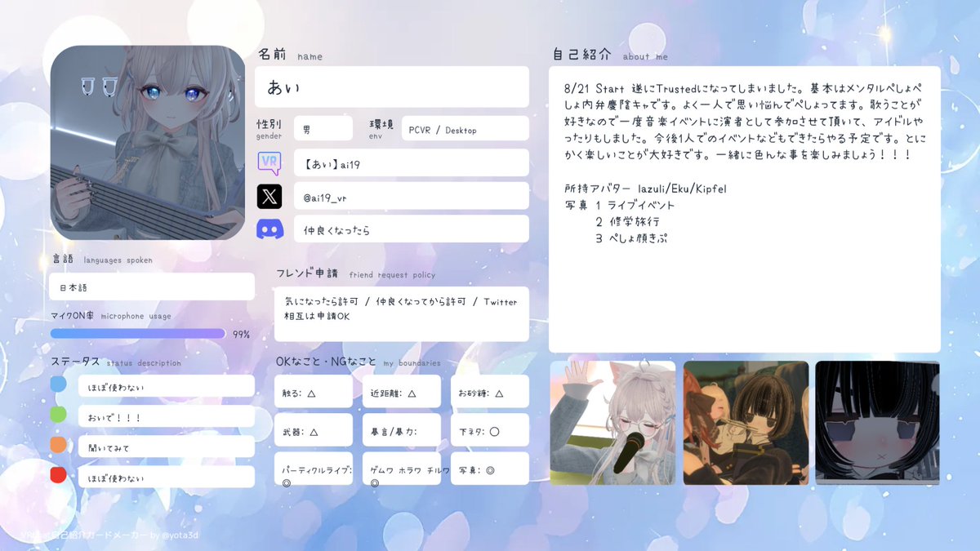The height and width of the screenshot is (551, 980).
Task: Select the green status dot
Action: tap(57, 412)
